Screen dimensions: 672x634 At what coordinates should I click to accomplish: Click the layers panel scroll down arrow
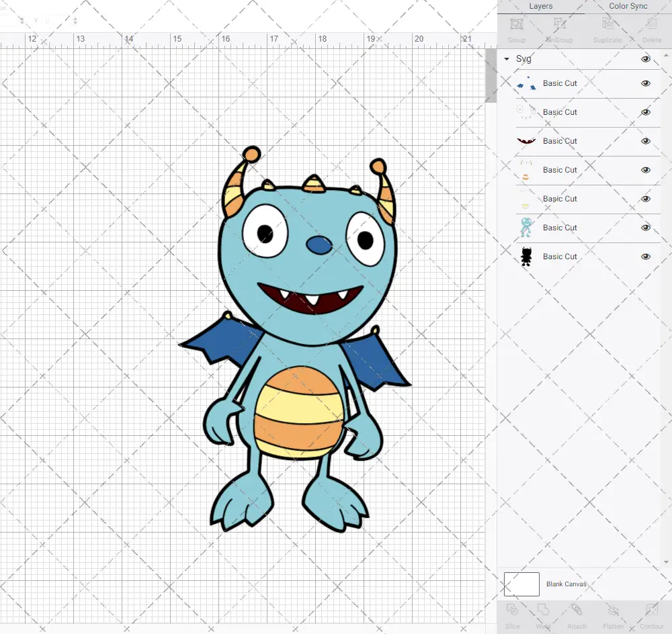665,562
